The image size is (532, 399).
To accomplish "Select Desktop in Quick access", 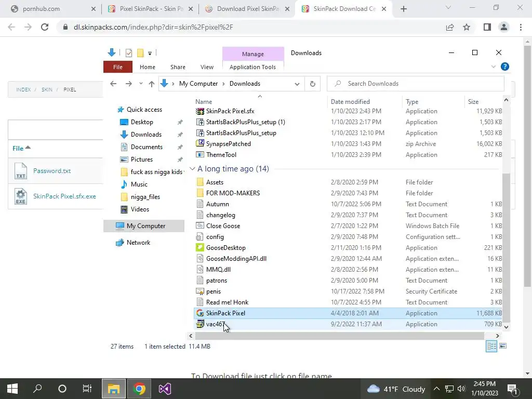I will click(x=142, y=122).
